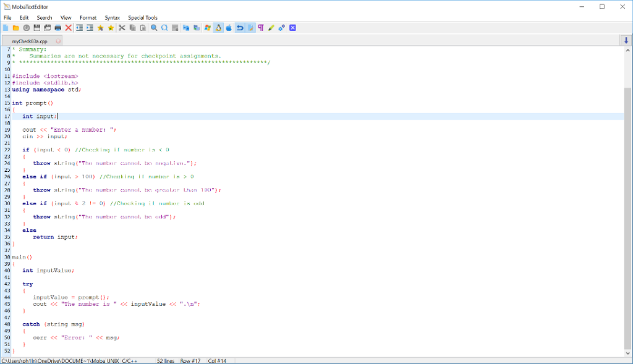Image resolution: width=633 pixels, height=364 pixels.
Task: Convert file to Mac format via Apple icon
Action: [x=229, y=27]
